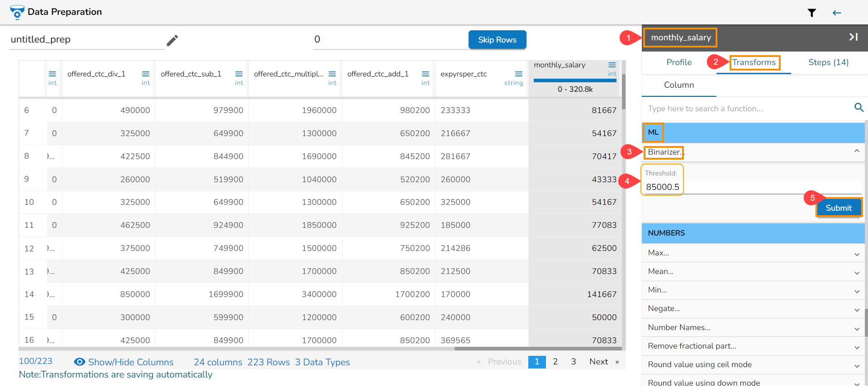Expand the Number Names function
Screen dimensions: 868x392
click(857, 329)
